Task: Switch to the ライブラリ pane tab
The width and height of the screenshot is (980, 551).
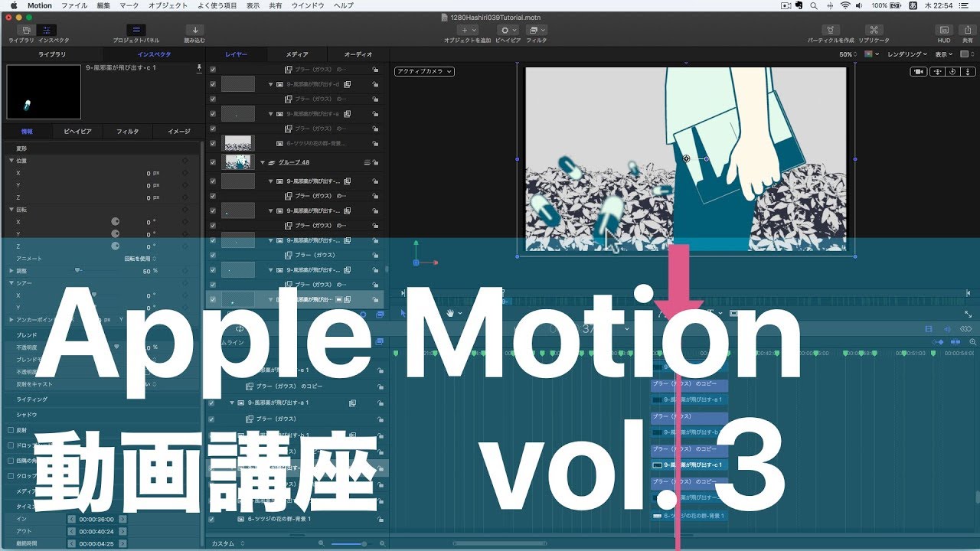Action: (52, 54)
